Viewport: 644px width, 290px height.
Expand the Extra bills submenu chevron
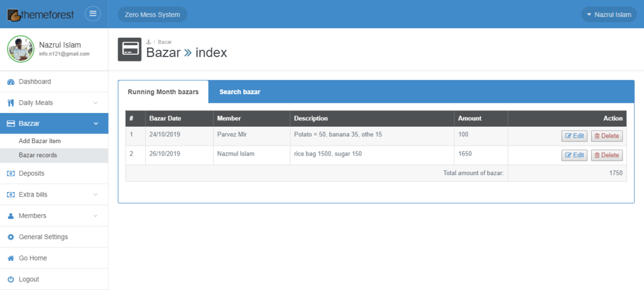96,195
